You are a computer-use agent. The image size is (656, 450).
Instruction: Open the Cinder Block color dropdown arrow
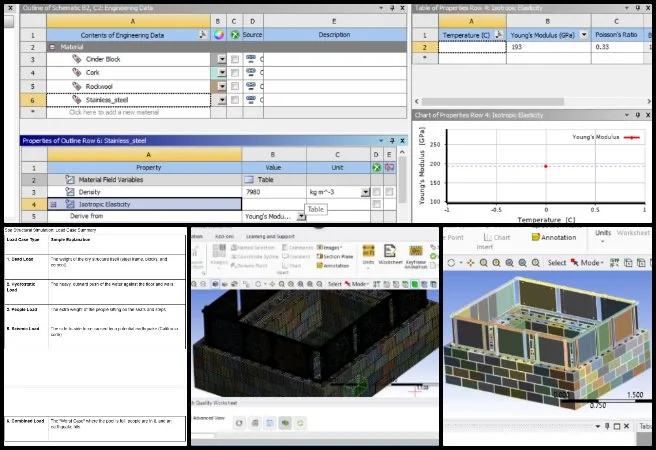tap(222, 59)
